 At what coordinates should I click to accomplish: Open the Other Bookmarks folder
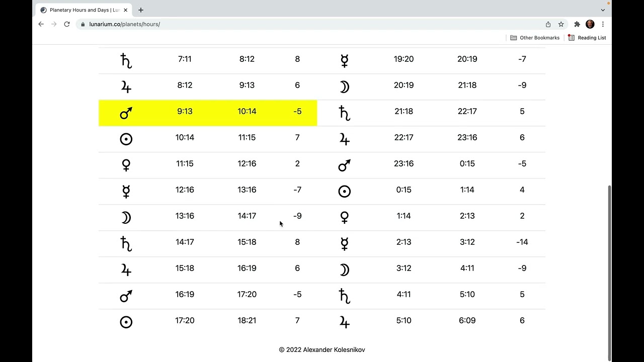(535, 38)
